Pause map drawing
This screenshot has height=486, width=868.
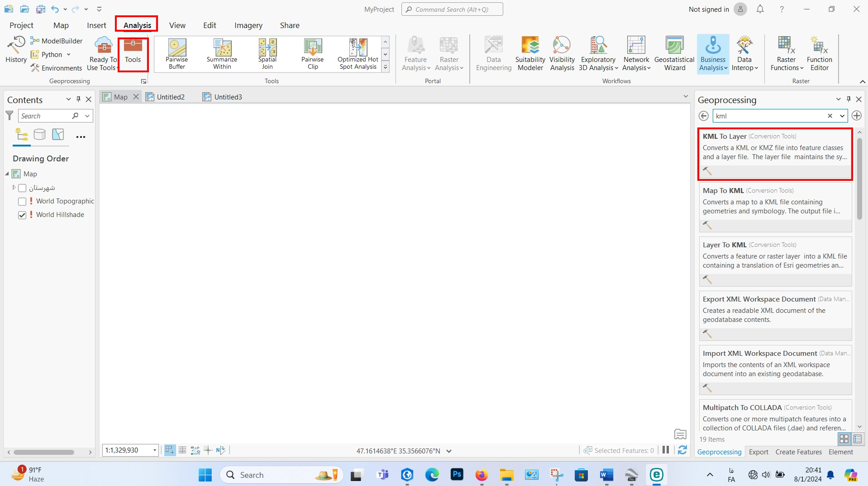pyautogui.click(x=666, y=450)
